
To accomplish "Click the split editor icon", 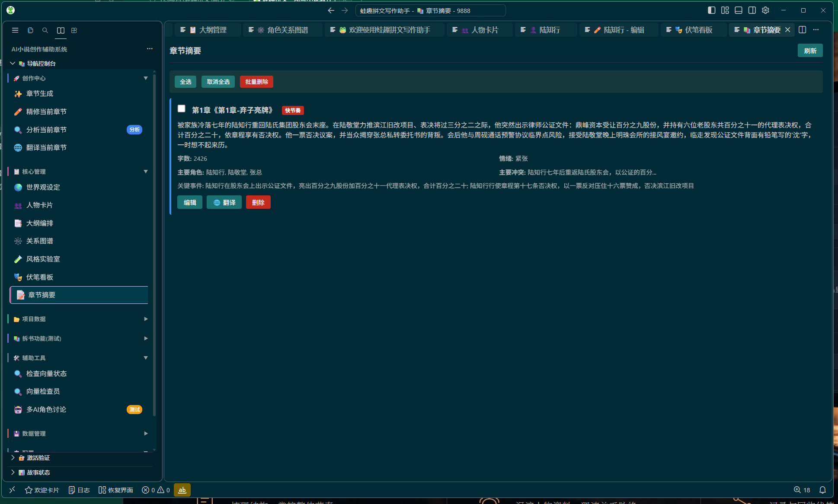I will tap(803, 30).
